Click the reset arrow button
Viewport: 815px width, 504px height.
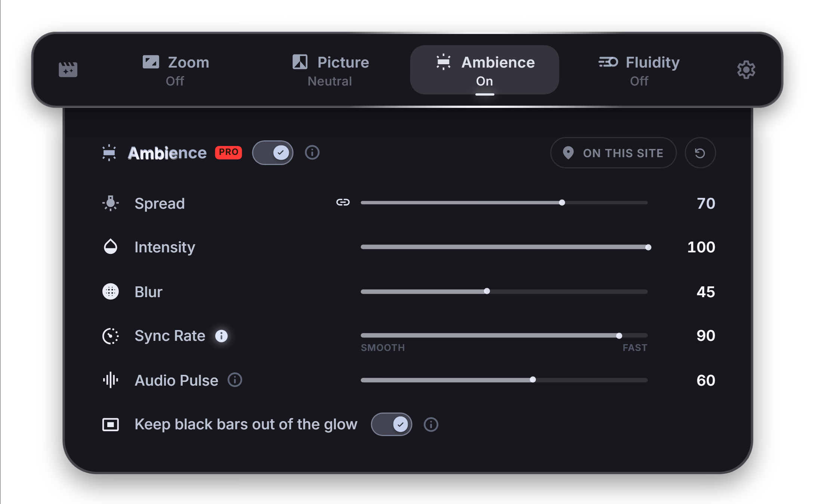tap(700, 153)
